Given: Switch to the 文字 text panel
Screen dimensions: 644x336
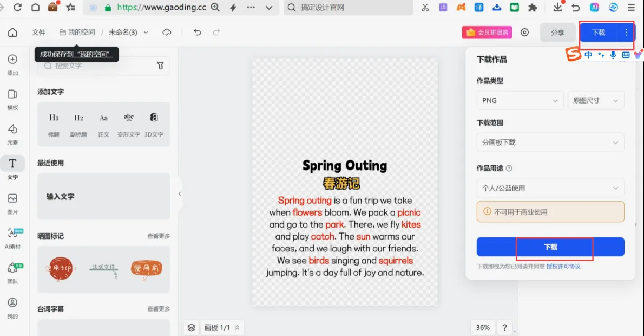Looking at the screenshot, I should point(13,169).
